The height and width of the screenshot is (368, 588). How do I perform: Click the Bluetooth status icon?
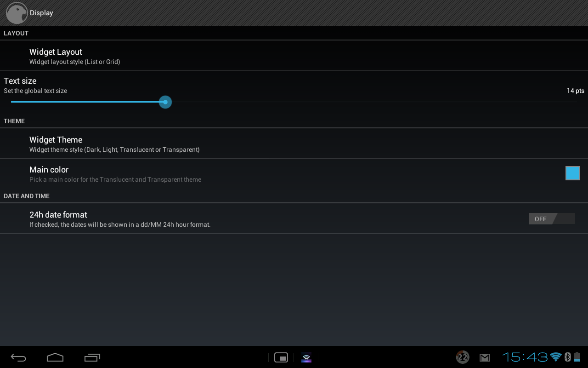[567, 357]
